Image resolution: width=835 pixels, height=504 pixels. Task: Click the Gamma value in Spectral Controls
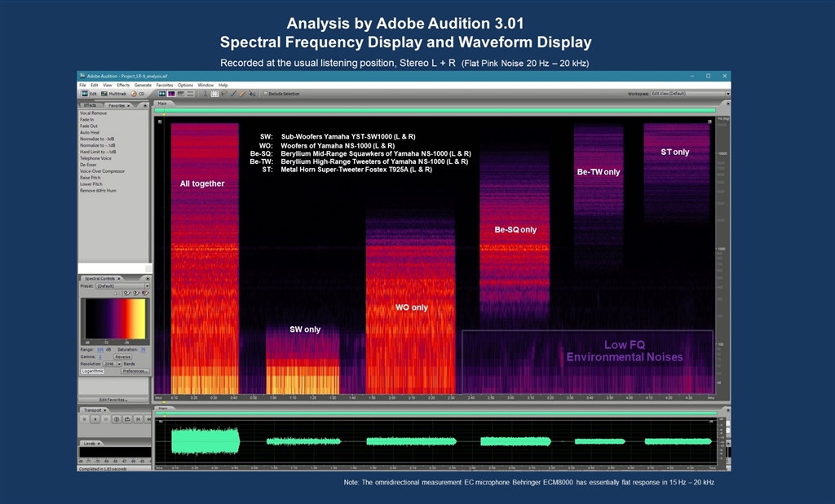(100, 357)
